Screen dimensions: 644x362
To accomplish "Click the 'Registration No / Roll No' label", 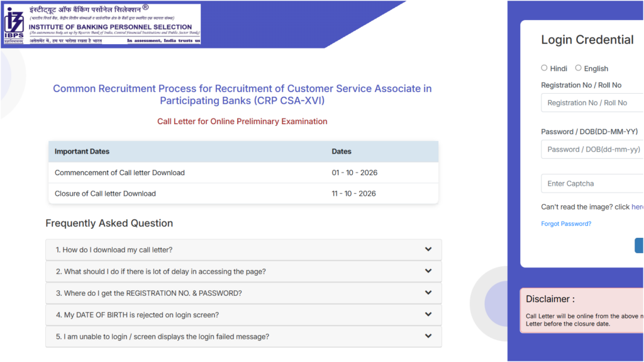I will pos(581,85).
